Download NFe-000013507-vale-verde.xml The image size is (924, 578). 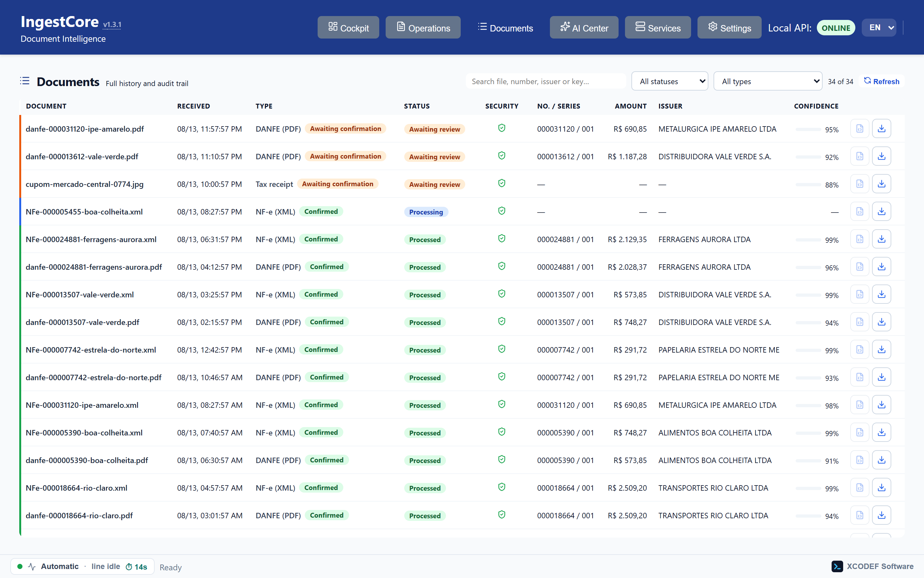click(x=881, y=294)
